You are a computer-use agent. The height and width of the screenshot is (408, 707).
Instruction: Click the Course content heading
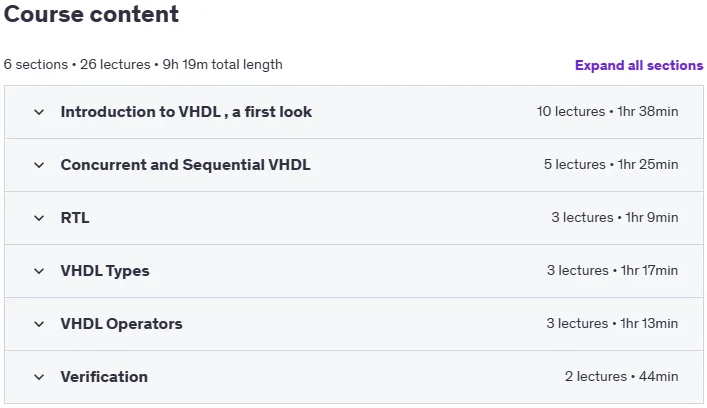(91, 14)
